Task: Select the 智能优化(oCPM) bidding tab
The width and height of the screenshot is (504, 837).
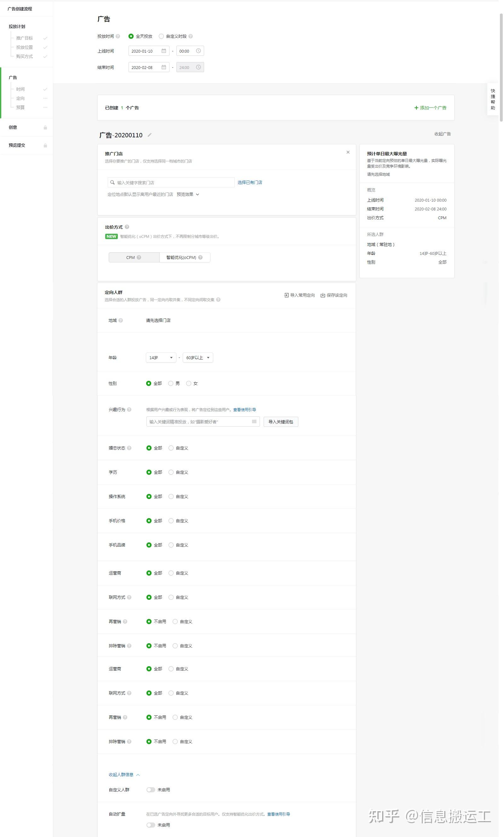Action: [x=185, y=257]
